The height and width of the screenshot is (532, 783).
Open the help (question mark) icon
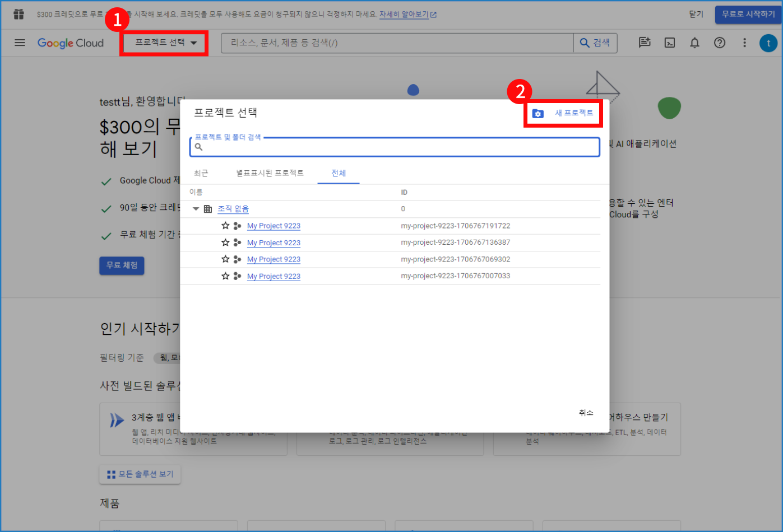pyautogui.click(x=719, y=43)
